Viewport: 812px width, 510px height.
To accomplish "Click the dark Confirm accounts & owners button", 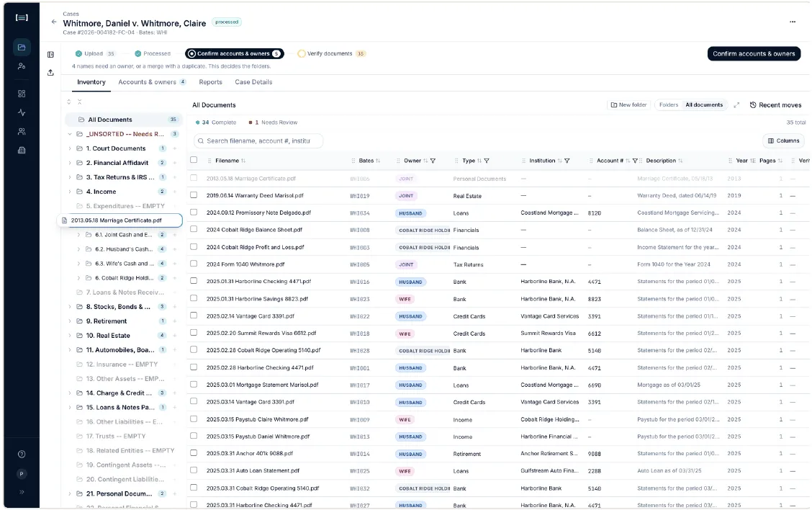I will click(754, 54).
